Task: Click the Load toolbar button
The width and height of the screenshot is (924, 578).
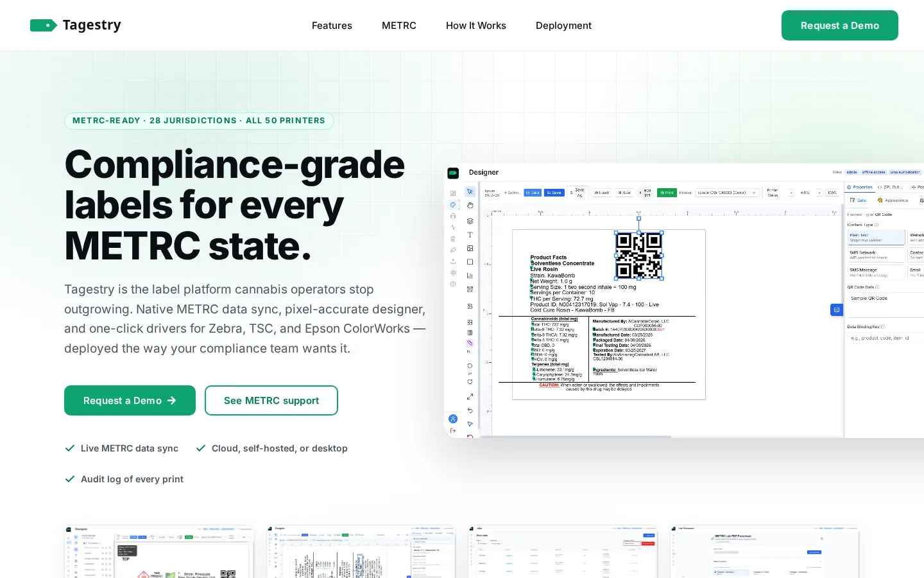Action: (x=601, y=193)
